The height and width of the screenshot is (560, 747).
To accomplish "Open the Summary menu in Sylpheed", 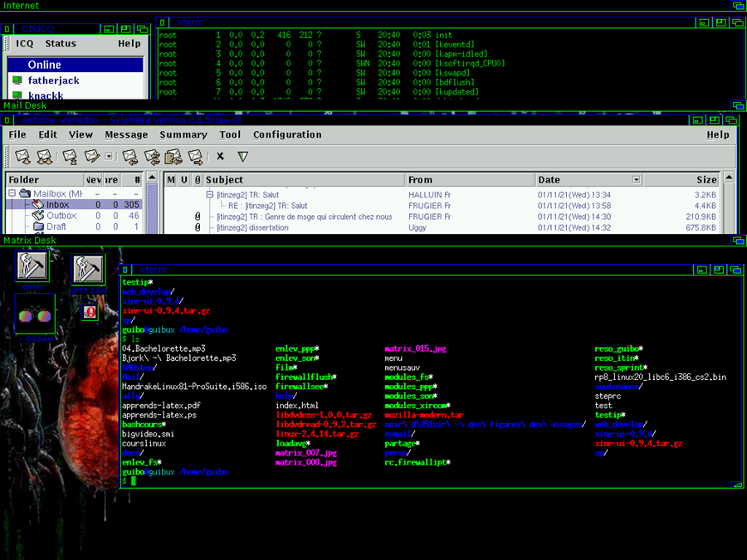I will [183, 134].
